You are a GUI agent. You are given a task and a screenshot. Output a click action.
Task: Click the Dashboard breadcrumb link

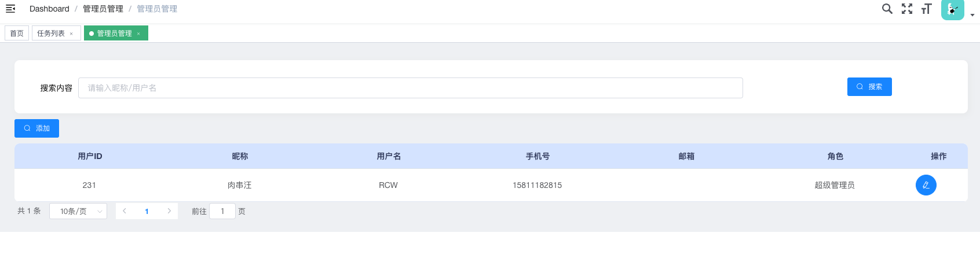(x=49, y=9)
